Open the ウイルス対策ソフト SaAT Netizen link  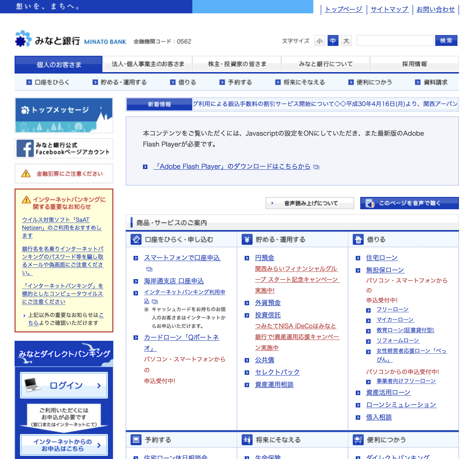point(62,228)
